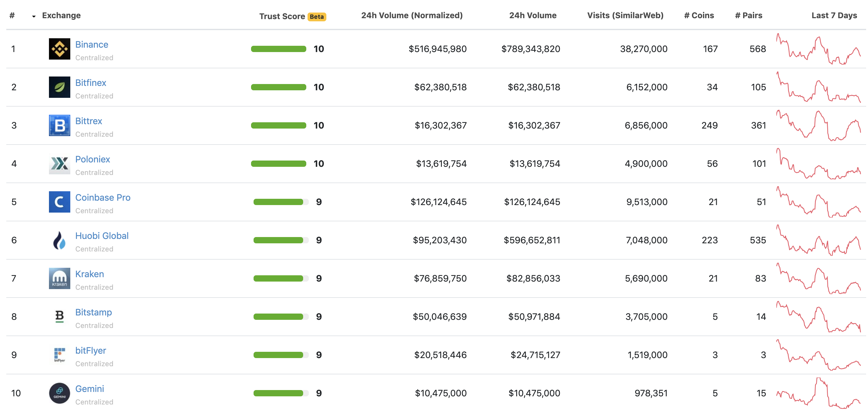Sort by the 24h Volume header
This screenshot has height=412, width=868.
click(533, 15)
